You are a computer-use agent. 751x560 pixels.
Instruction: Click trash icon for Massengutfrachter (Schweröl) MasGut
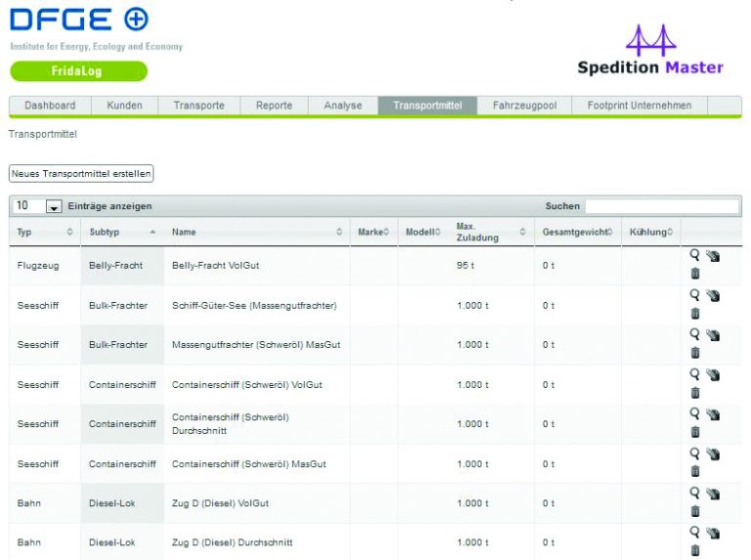pyautogui.click(x=695, y=353)
